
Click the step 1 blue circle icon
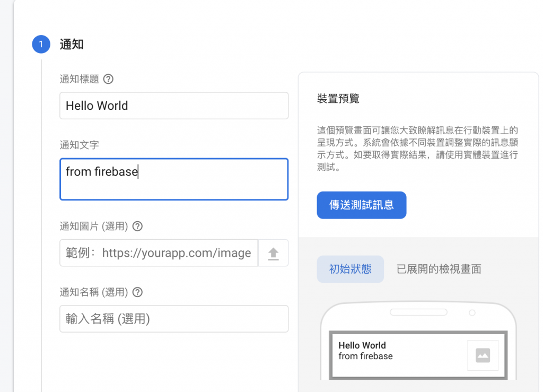41,45
